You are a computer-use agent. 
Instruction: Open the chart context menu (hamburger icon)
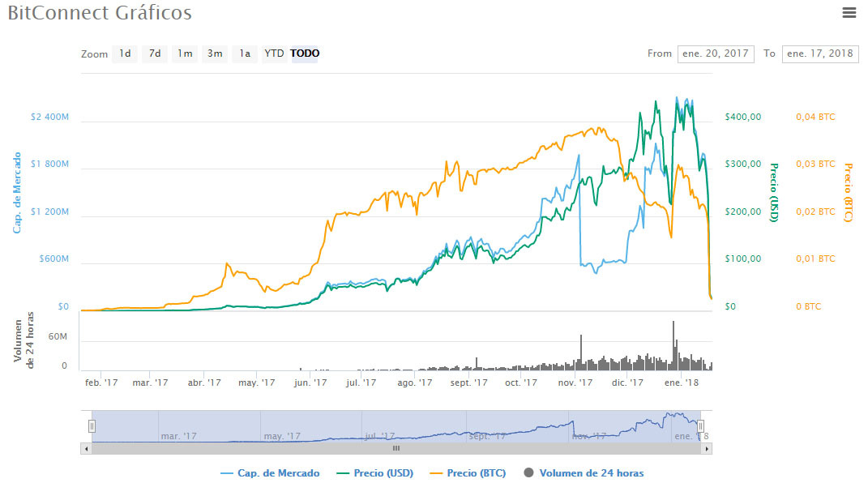click(849, 12)
